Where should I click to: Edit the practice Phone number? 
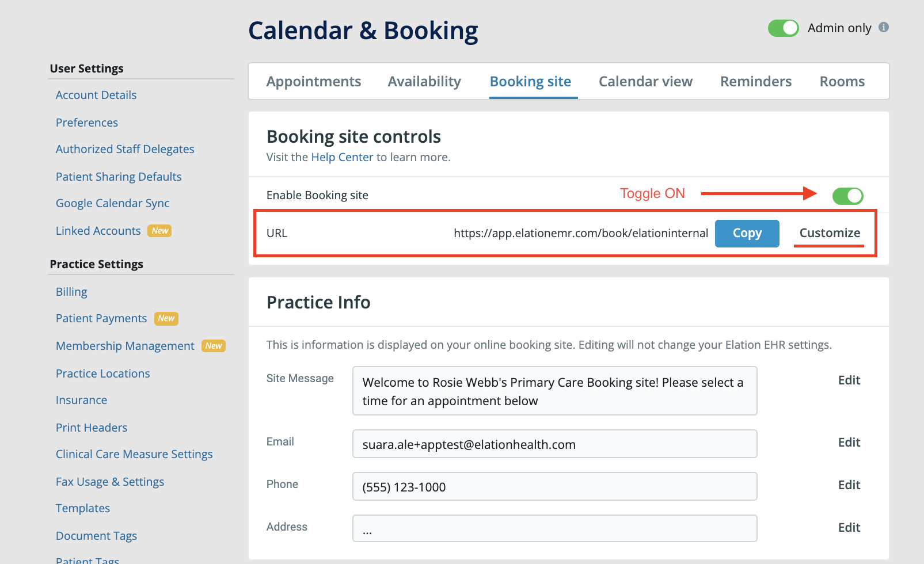tap(849, 485)
